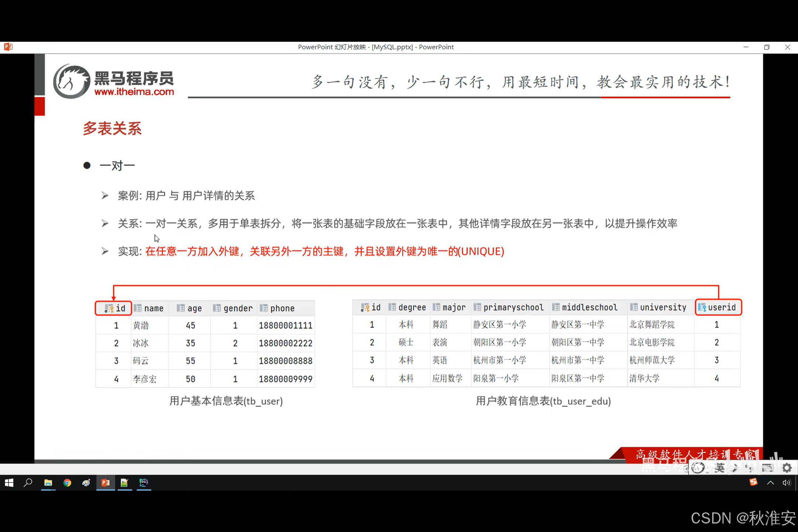Screen dimensions: 798x532
Task: Click the PowerPoint logo in title bar
Action: coord(8,47)
